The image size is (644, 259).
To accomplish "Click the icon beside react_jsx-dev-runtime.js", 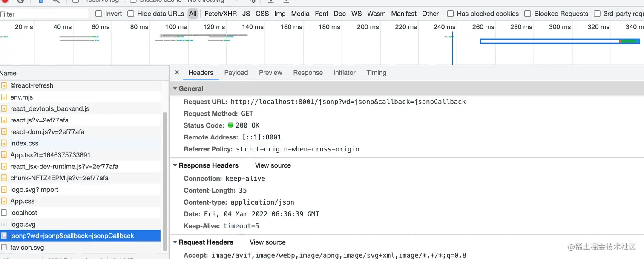I will tap(4, 166).
